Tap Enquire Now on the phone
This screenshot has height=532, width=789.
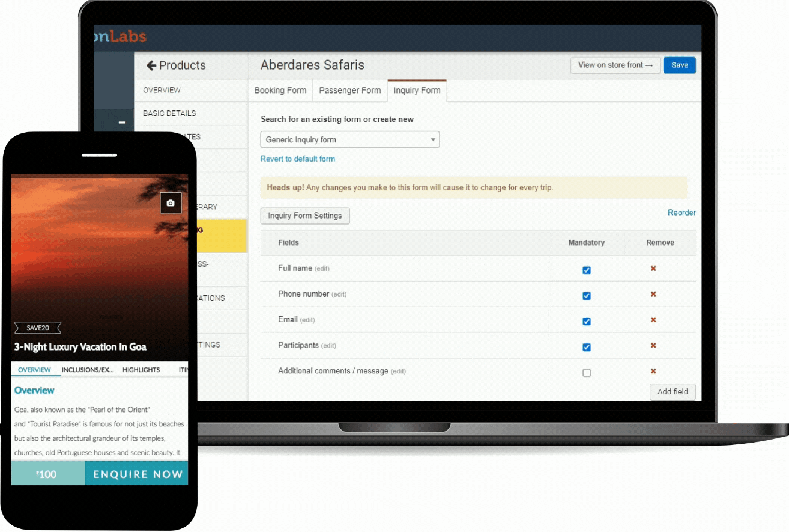click(138, 474)
